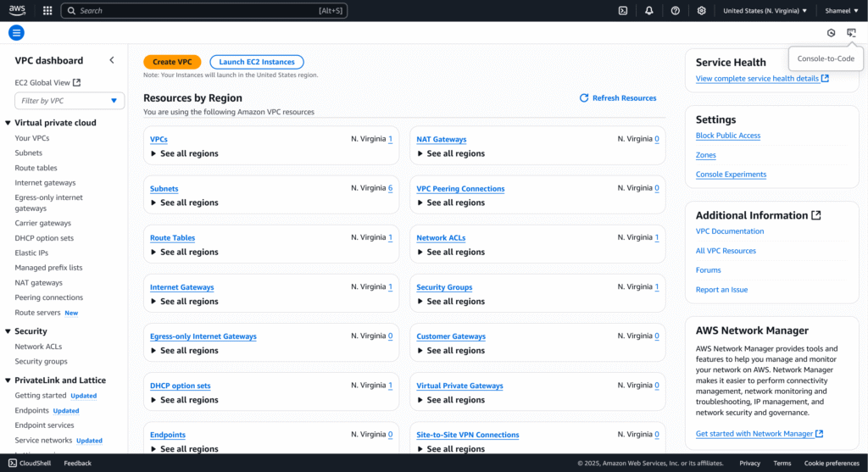Open the settings gear icon
Screen dimensions: 868x472
click(x=701, y=10)
